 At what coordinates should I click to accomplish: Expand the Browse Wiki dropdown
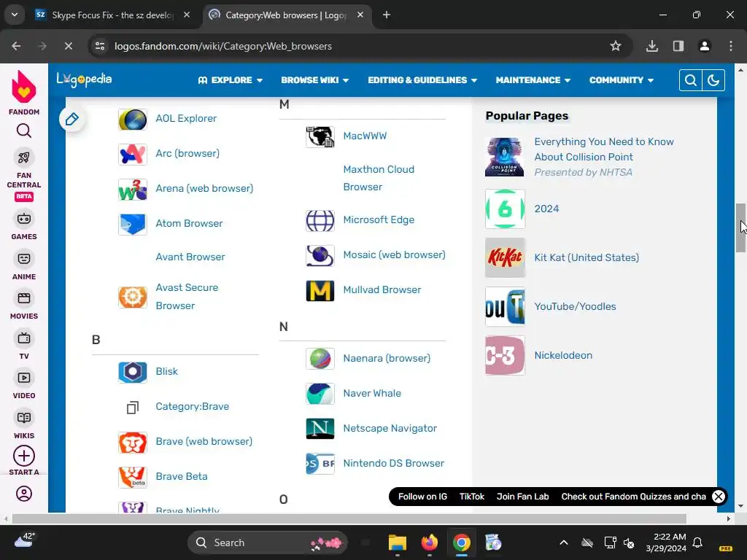(315, 80)
